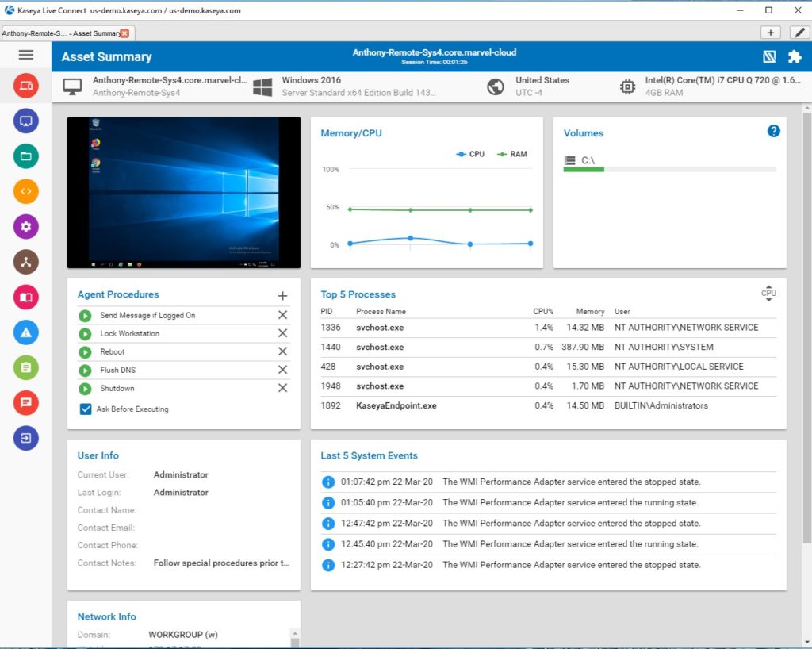Click the Memory column header
The height and width of the screenshot is (649, 812).
590,312
